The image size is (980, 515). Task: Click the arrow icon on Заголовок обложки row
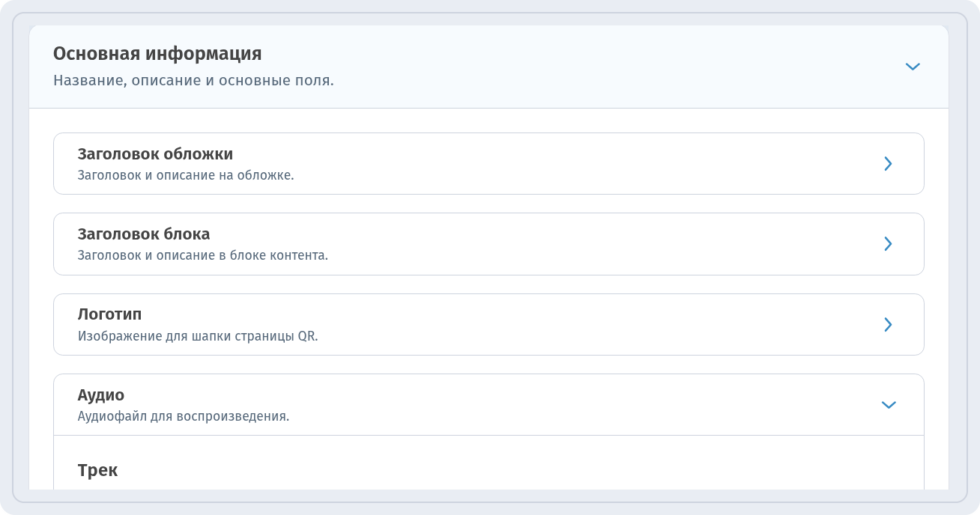888,163
